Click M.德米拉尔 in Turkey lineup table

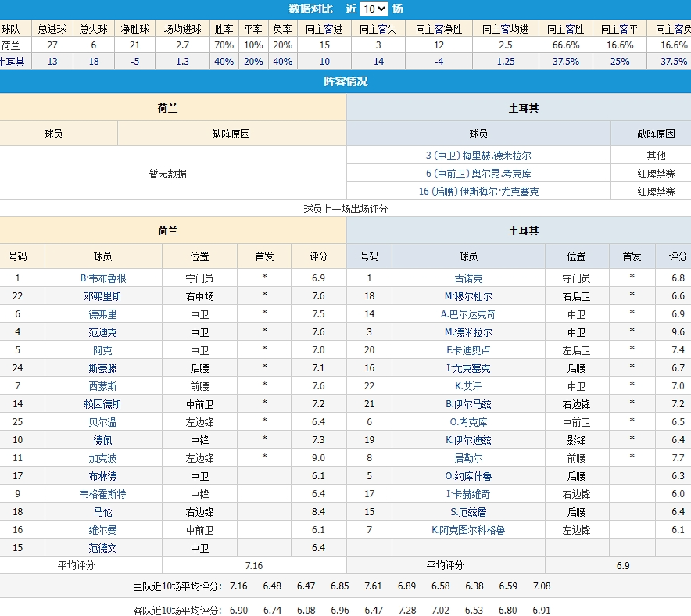(468, 332)
